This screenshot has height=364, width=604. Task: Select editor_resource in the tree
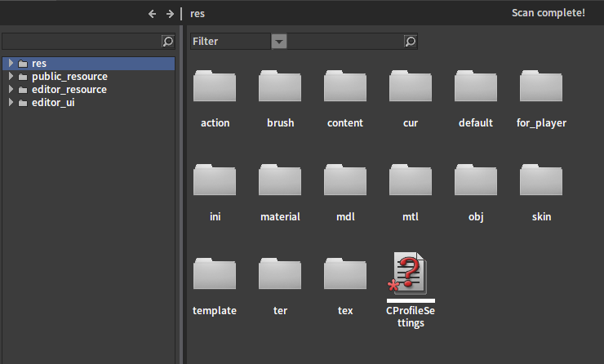click(69, 89)
